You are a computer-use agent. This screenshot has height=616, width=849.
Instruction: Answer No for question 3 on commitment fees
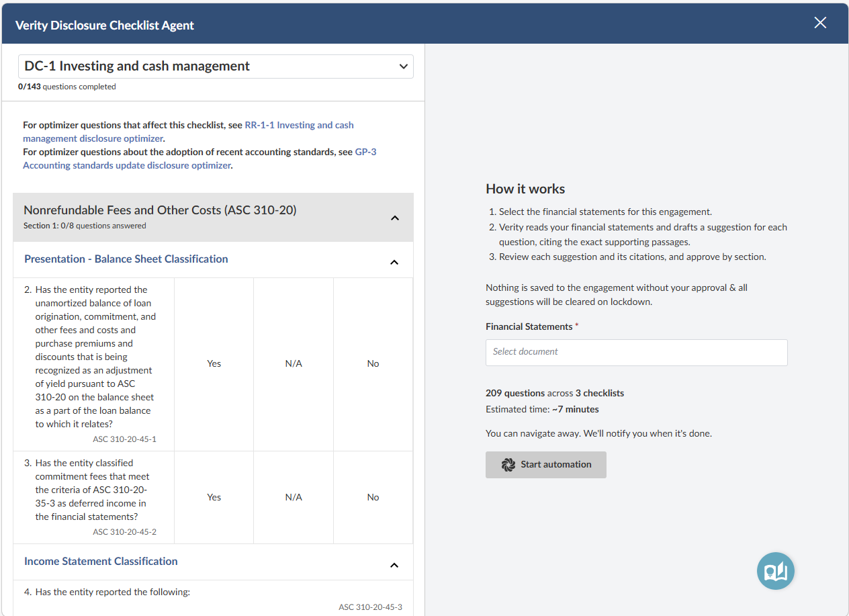[x=373, y=497]
